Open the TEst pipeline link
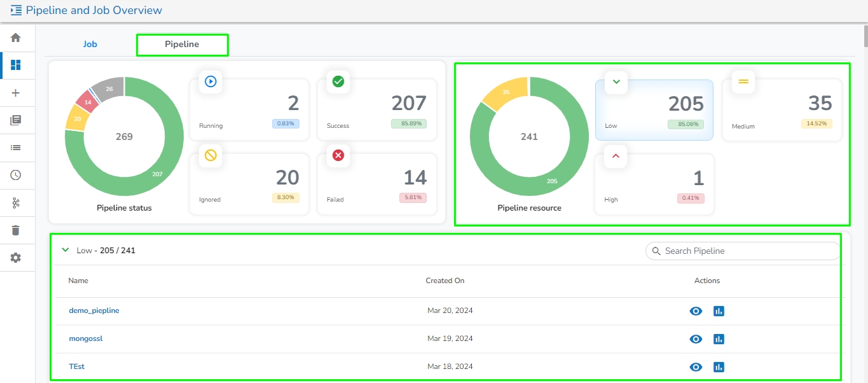 (76, 367)
